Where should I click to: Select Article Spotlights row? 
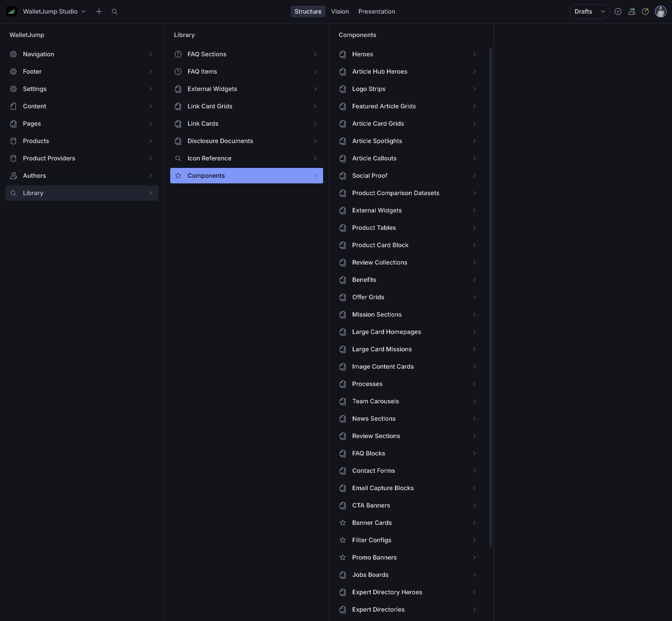pyautogui.click(x=408, y=141)
